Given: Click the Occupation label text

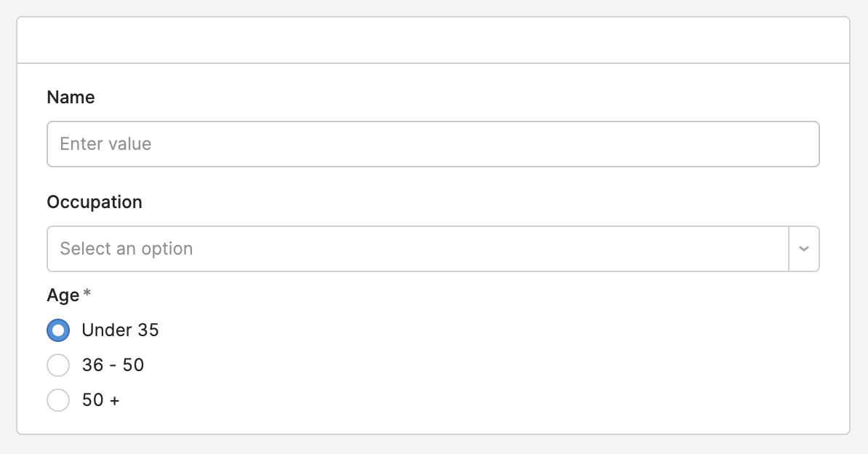Looking at the screenshot, I should point(95,202).
